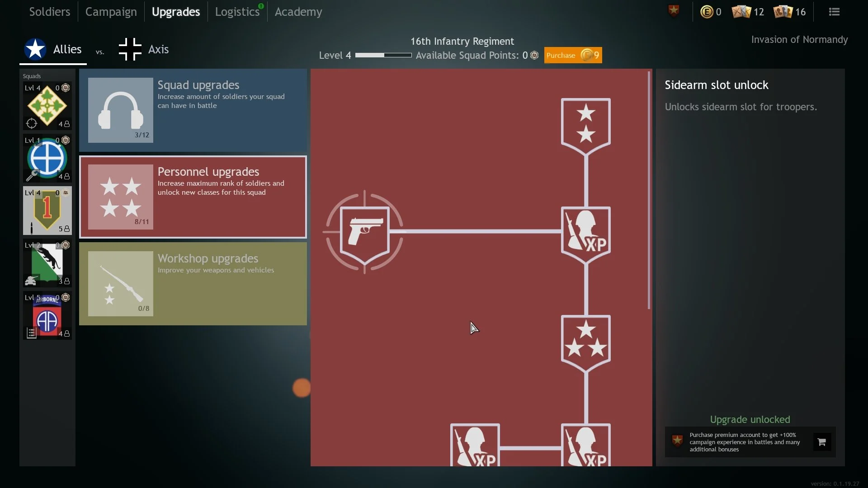Switch to the Academy tab
Screen dimensions: 868x488
coord(298,11)
